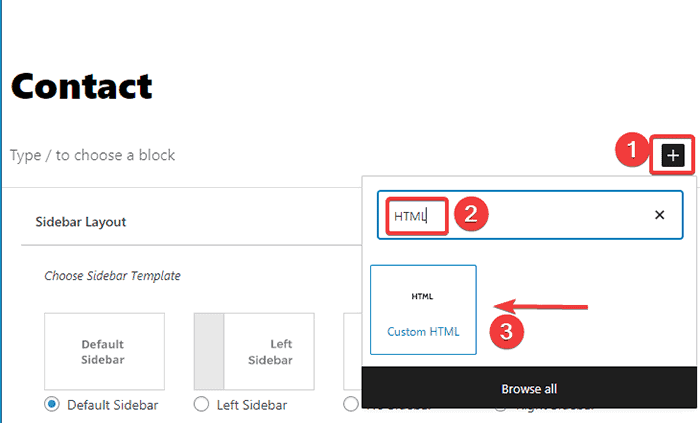Click the gray column in Left Sidebar thumbnail

208,351
